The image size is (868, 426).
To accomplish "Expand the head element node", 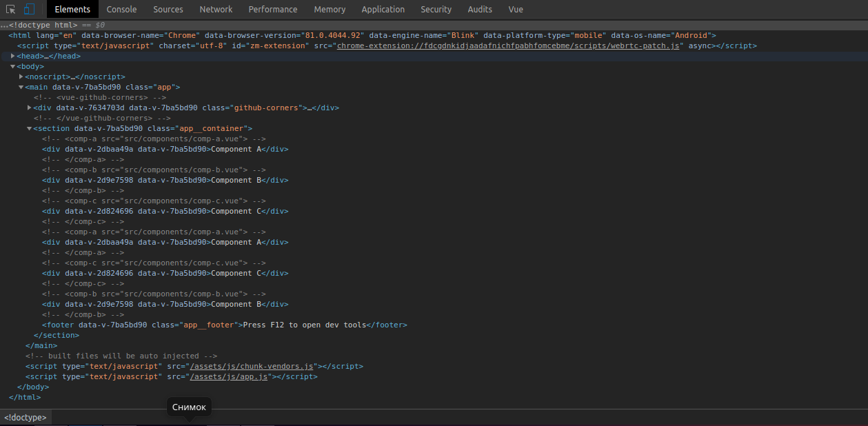I will (x=13, y=56).
